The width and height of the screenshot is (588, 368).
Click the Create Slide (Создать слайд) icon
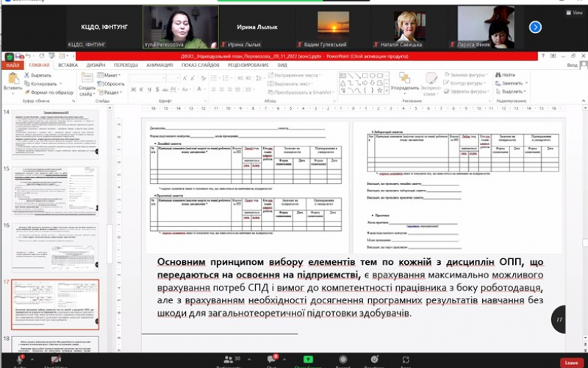click(87, 78)
